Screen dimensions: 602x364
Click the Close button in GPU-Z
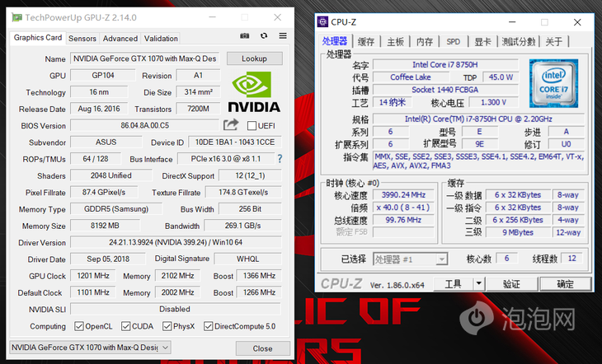[262, 348]
